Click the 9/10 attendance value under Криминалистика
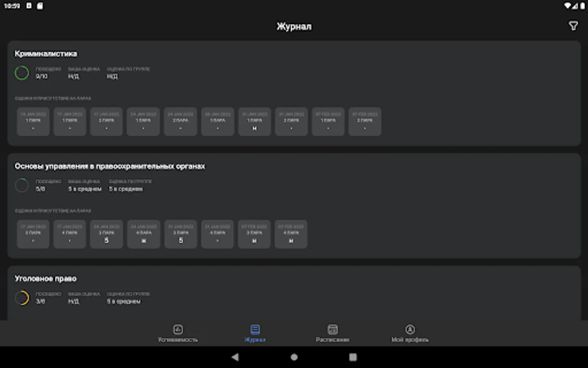Viewport: 588px width, 368px height. pyautogui.click(x=41, y=76)
